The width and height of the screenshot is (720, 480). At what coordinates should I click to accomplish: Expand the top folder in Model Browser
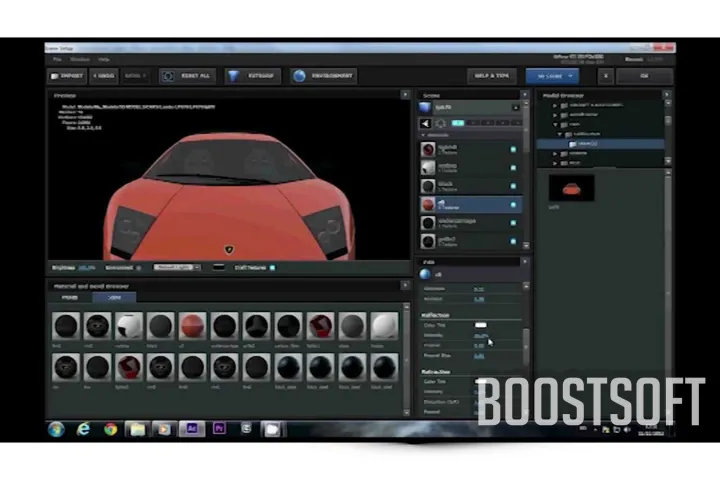555,105
